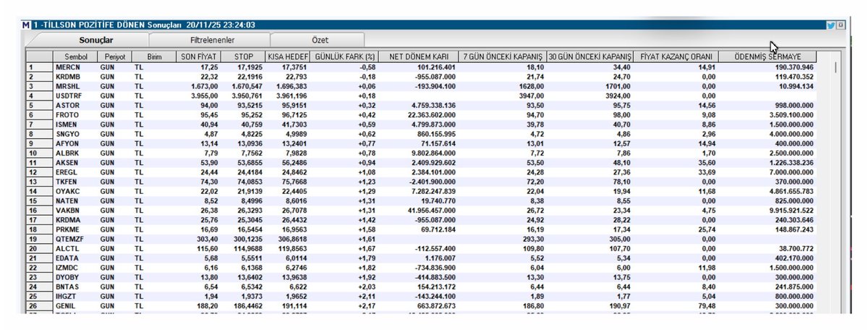
Task: Click the KISA HEDEF column header
Action: 289,56
